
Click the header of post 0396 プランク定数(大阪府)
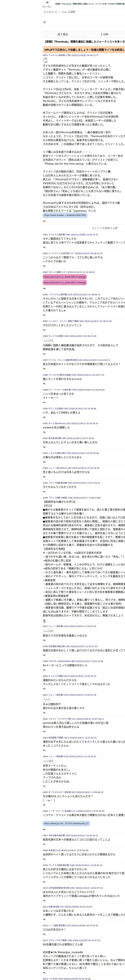coord(71,498)
